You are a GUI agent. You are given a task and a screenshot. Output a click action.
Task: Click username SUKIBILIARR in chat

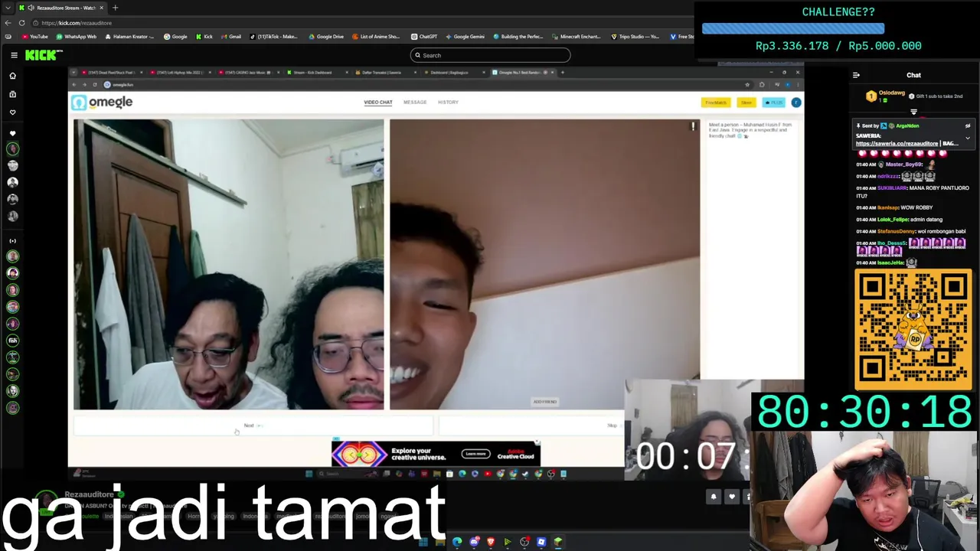[893, 188]
